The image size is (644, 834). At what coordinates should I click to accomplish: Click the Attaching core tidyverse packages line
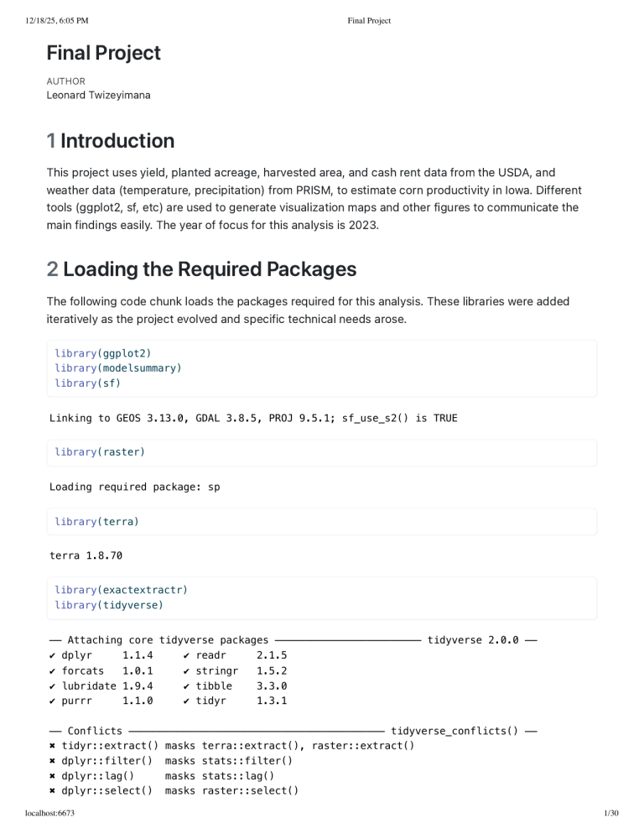point(168,640)
